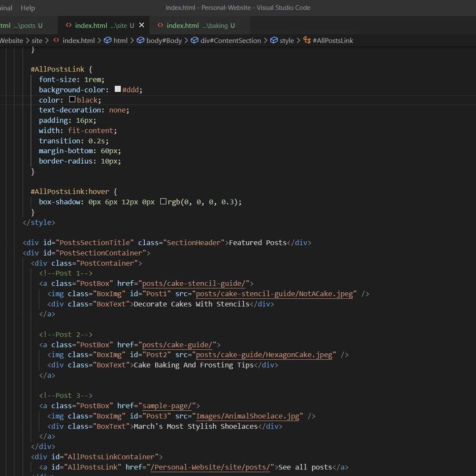Open the #ddd background-color swatch picker

pyautogui.click(x=118, y=89)
